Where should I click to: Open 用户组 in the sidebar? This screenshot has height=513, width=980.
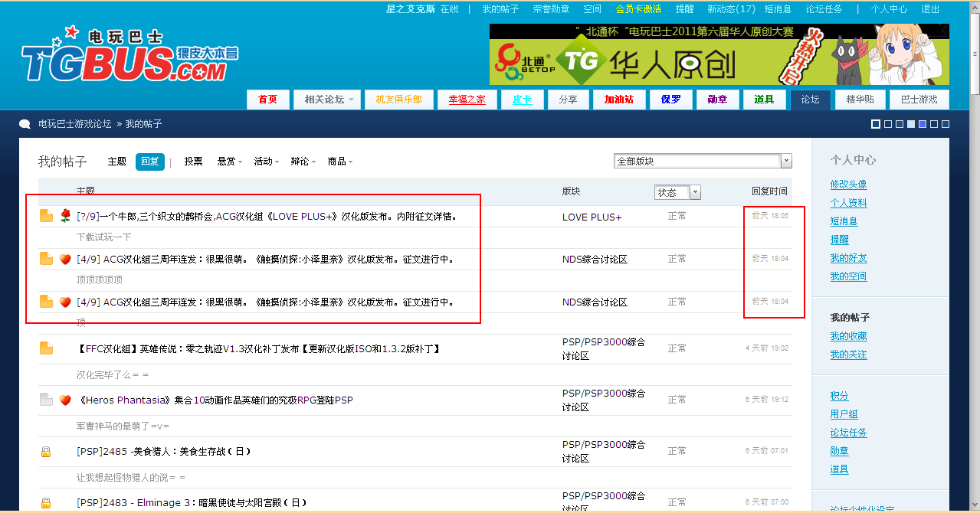[x=844, y=414]
